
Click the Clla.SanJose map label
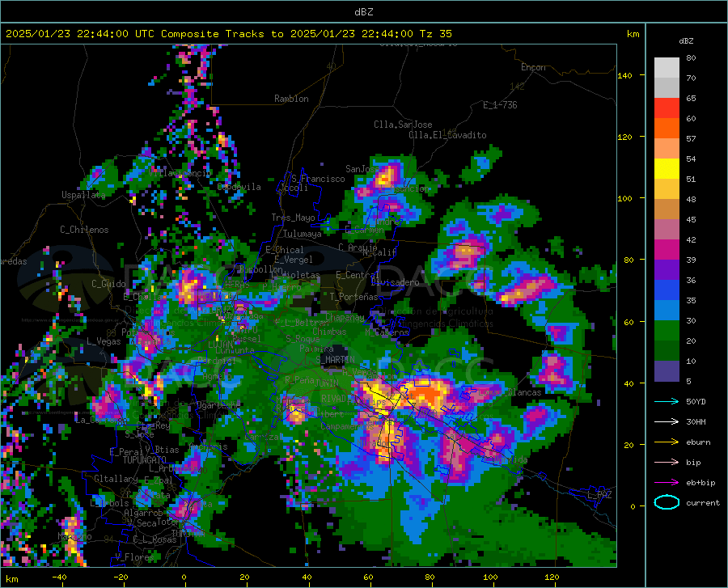(403, 125)
